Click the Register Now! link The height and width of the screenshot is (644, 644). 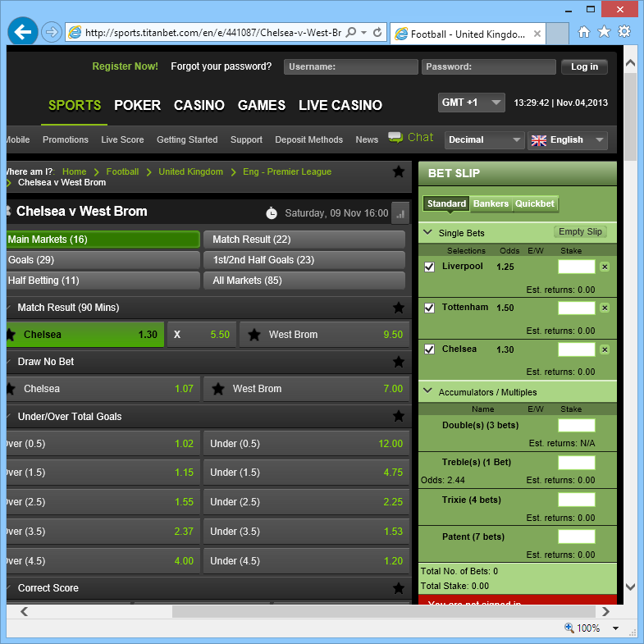pos(125,66)
